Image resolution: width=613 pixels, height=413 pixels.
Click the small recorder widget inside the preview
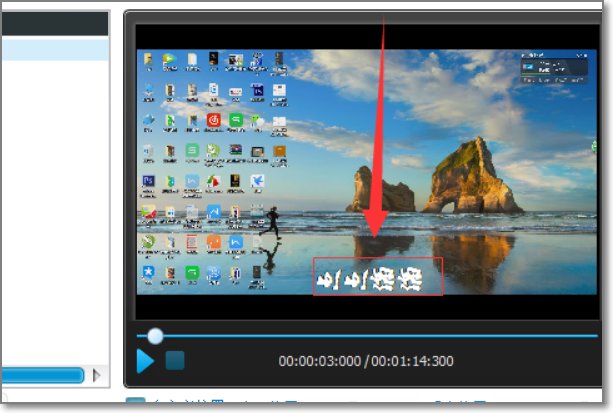click(x=554, y=68)
